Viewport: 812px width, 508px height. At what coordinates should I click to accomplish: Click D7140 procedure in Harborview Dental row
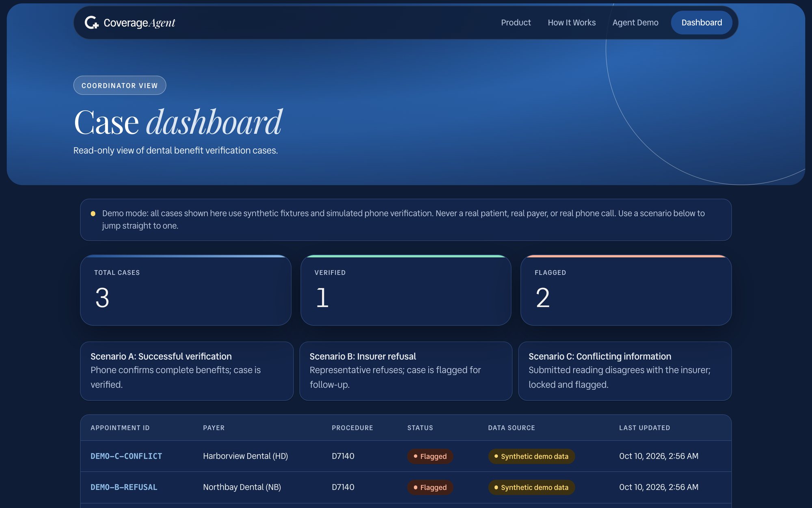[343, 456]
